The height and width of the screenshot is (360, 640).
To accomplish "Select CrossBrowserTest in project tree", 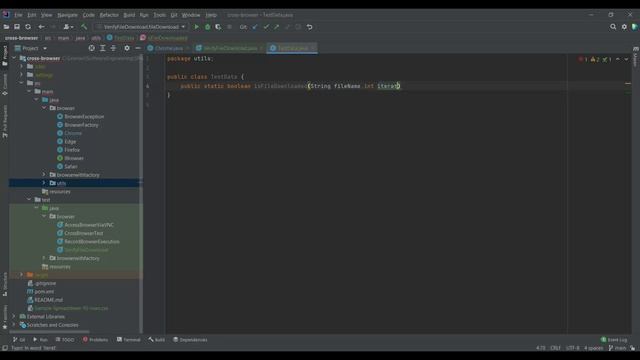I will click(x=84, y=233).
